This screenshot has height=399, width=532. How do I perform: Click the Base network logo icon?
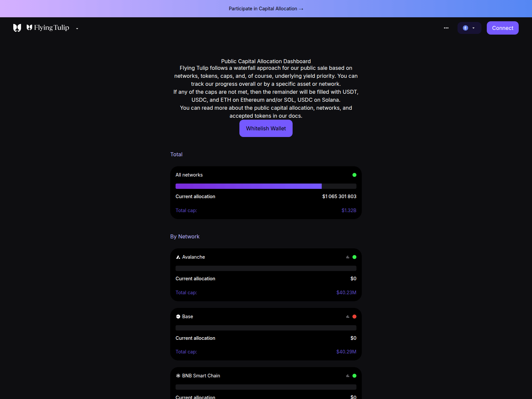(x=178, y=317)
